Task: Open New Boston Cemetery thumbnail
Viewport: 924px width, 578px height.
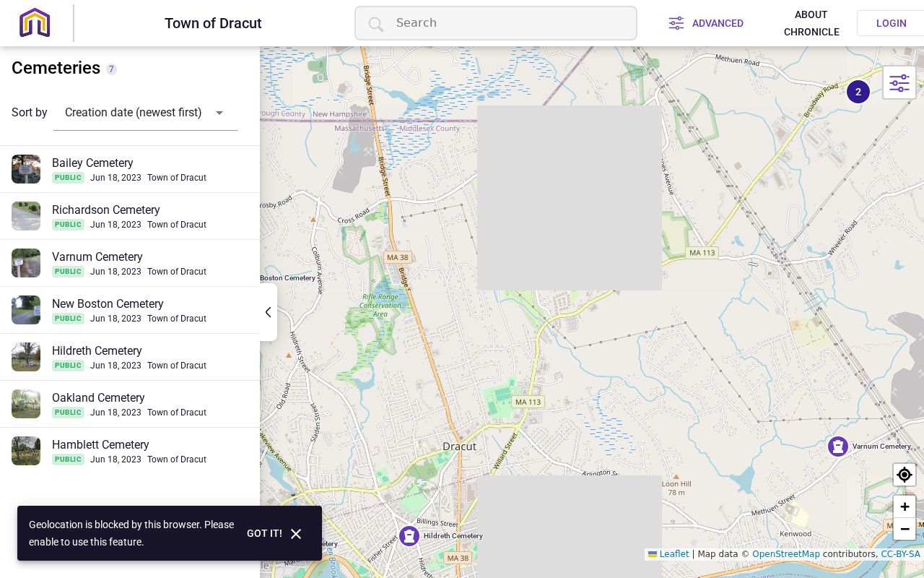Action: (x=26, y=310)
